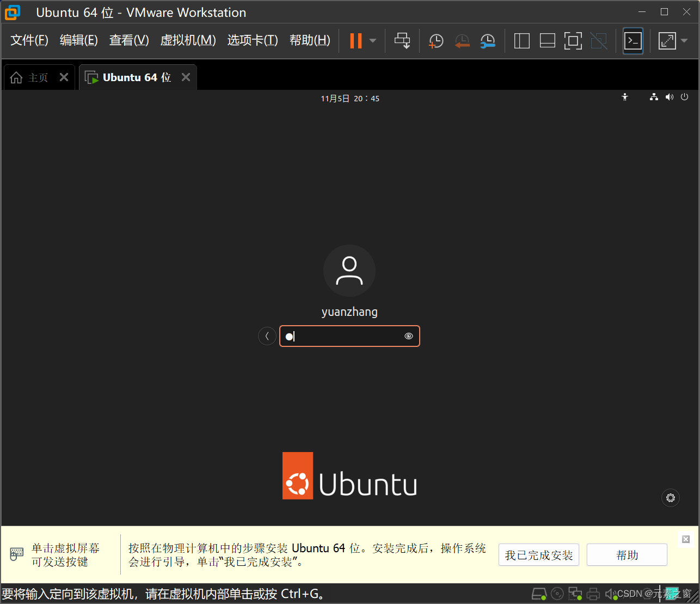Open the snapshot manager
The height and width of the screenshot is (604, 700).
coord(488,41)
